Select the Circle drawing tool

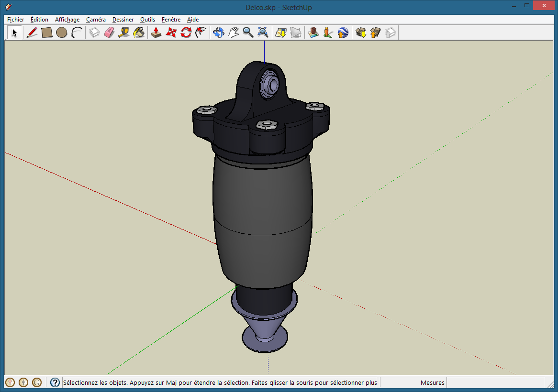click(61, 33)
